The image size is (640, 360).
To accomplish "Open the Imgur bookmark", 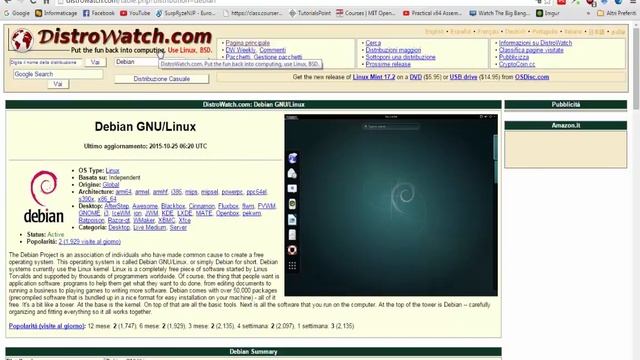I will (x=548, y=13).
